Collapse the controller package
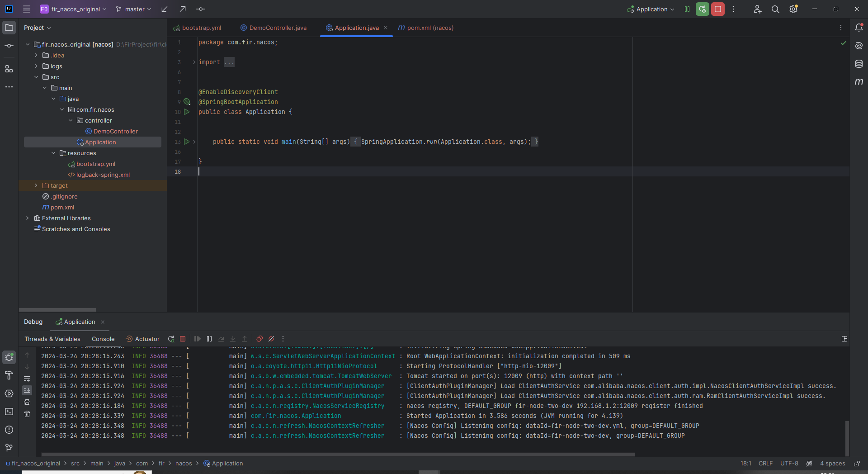The height and width of the screenshot is (474, 868). [71, 120]
